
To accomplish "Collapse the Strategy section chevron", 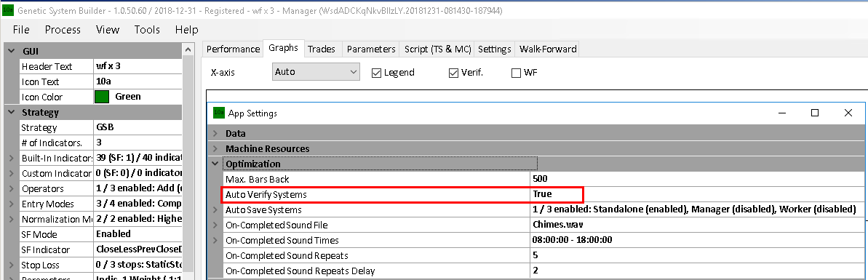I will [x=11, y=112].
